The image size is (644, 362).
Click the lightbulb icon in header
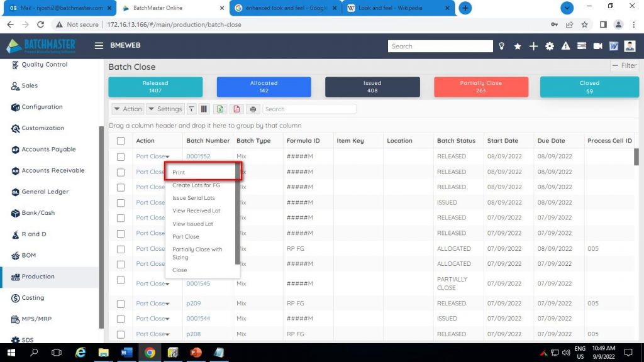click(502, 47)
